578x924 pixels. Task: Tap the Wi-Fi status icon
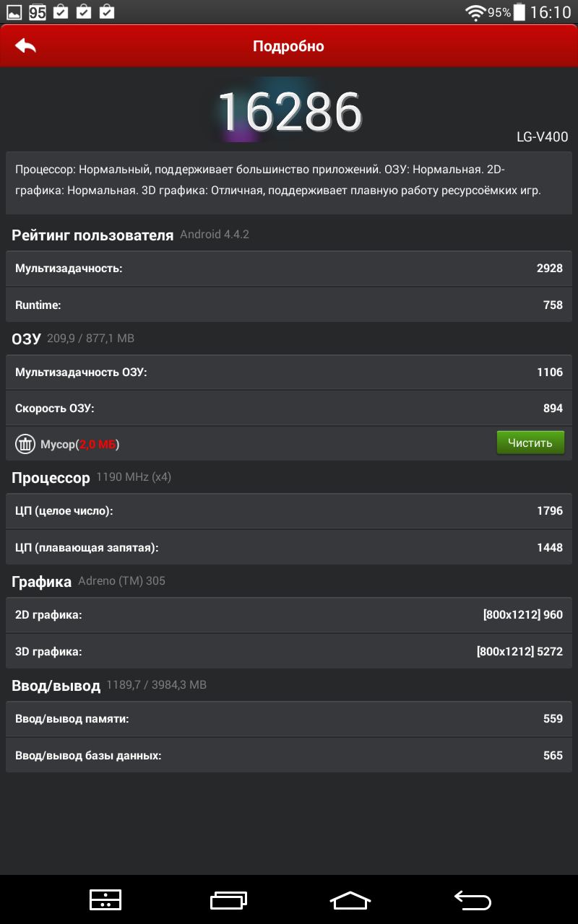(x=475, y=12)
